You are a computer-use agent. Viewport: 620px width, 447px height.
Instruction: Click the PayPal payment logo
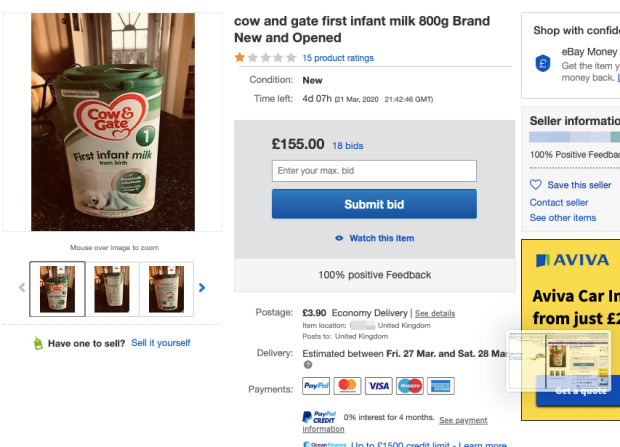click(x=316, y=385)
